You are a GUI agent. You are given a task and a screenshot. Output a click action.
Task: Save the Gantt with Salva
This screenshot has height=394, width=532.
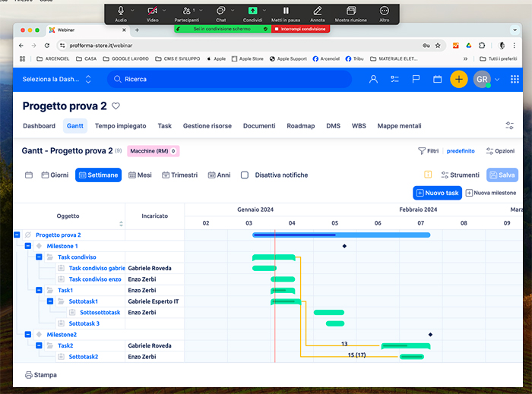tap(502, 175)
